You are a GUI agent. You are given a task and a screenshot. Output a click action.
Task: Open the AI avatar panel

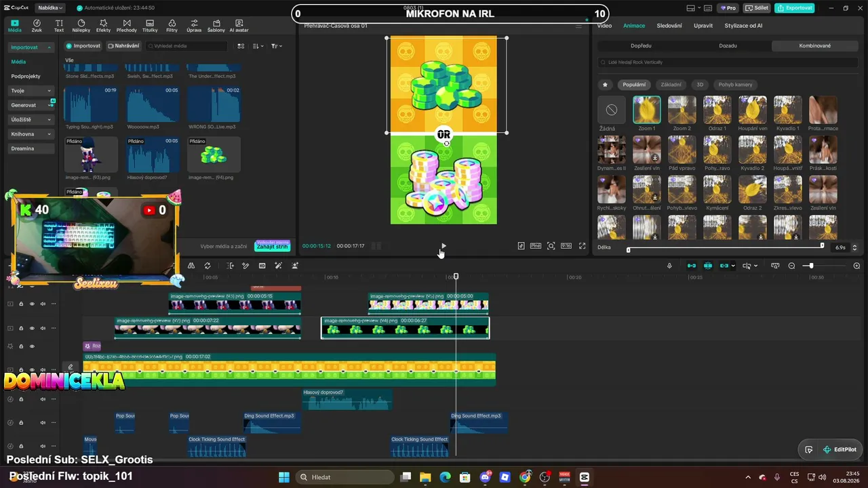239,26
